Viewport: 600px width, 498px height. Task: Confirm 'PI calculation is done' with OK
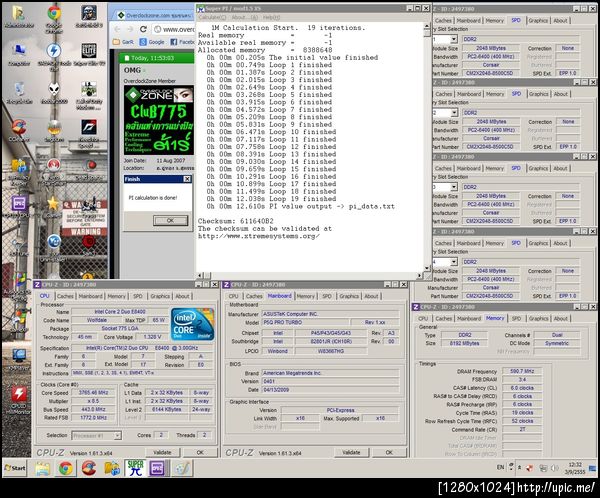pyautogui.click(x=170, y=220)
